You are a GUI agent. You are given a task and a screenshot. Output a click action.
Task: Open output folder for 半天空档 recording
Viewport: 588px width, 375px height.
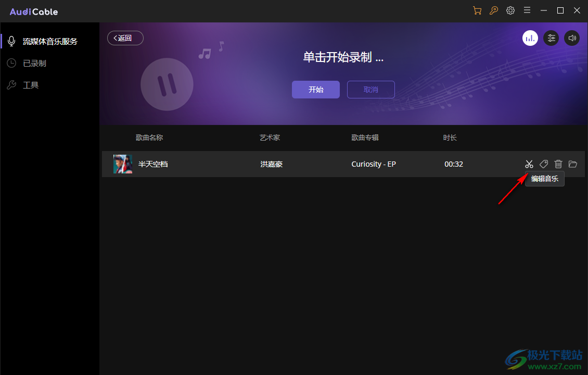[x=572, y=164]
